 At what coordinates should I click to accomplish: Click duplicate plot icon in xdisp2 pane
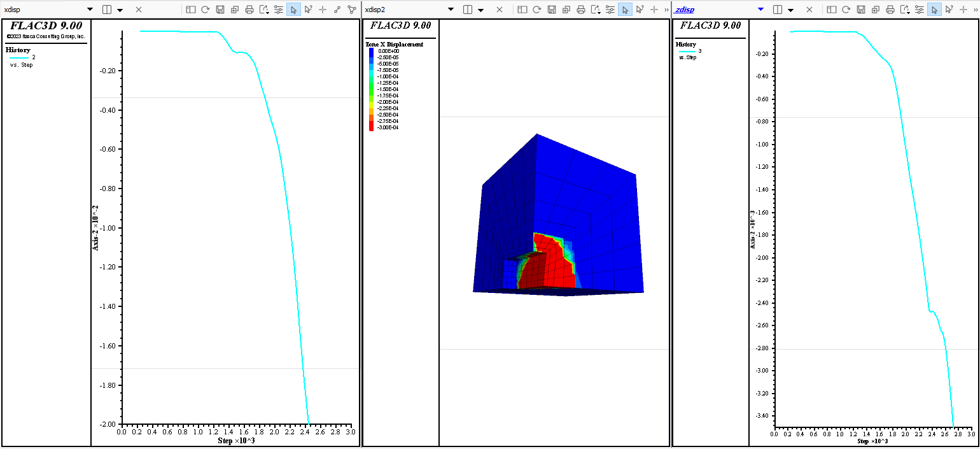pyautogui.click(x=566, y=10)
